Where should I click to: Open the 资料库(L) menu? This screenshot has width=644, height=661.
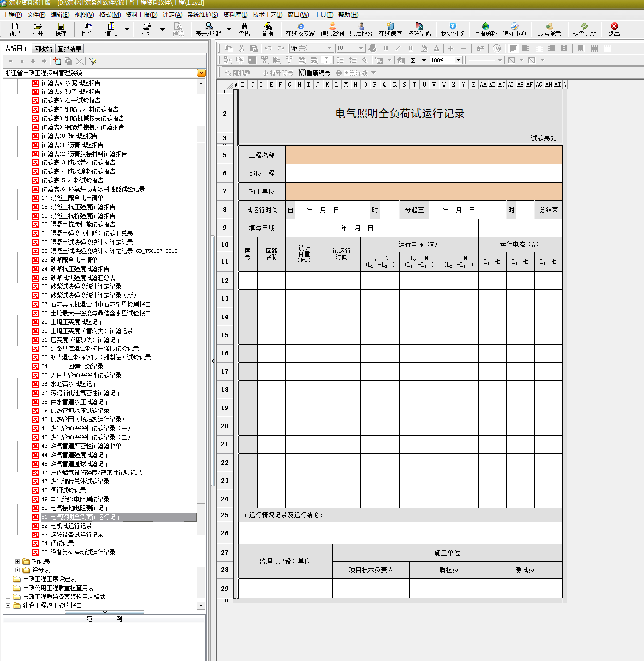pos(236,15)
